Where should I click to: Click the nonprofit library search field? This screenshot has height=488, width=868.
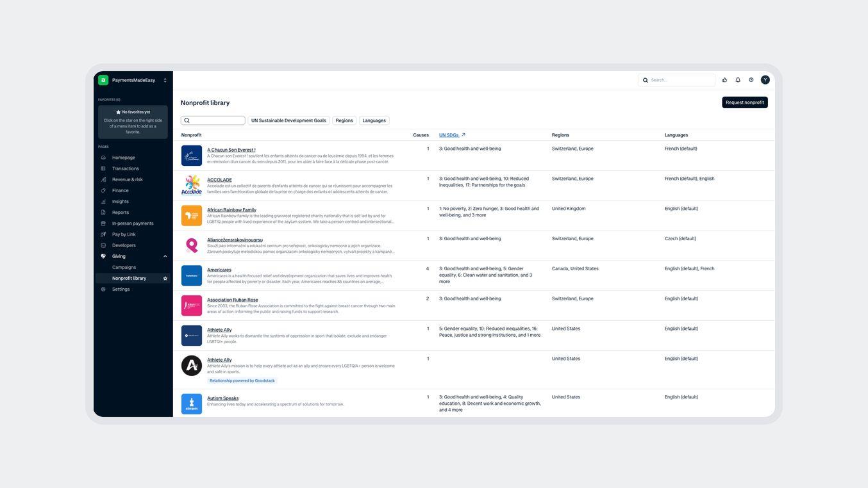(212, 120)
